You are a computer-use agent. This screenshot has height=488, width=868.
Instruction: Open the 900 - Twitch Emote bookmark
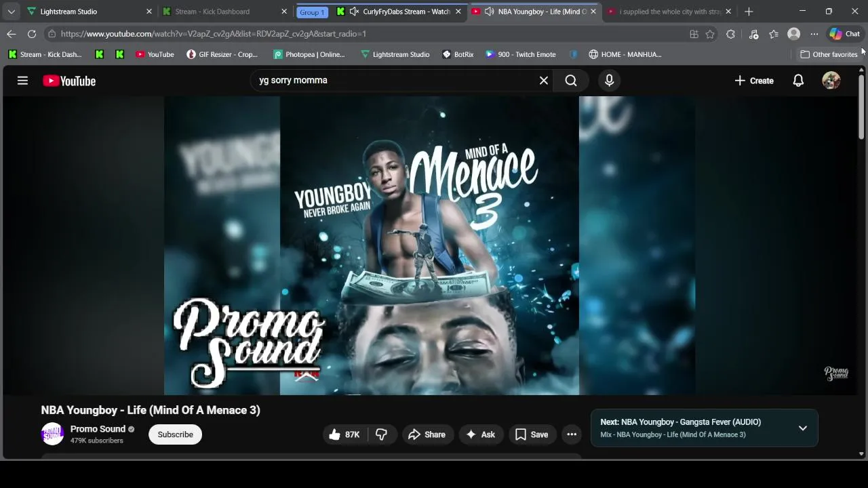tap(521, 54)
